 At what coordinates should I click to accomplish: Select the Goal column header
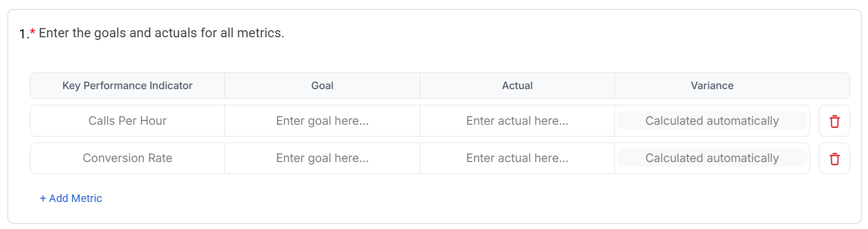pyautogui.click(x=322, y=86)
